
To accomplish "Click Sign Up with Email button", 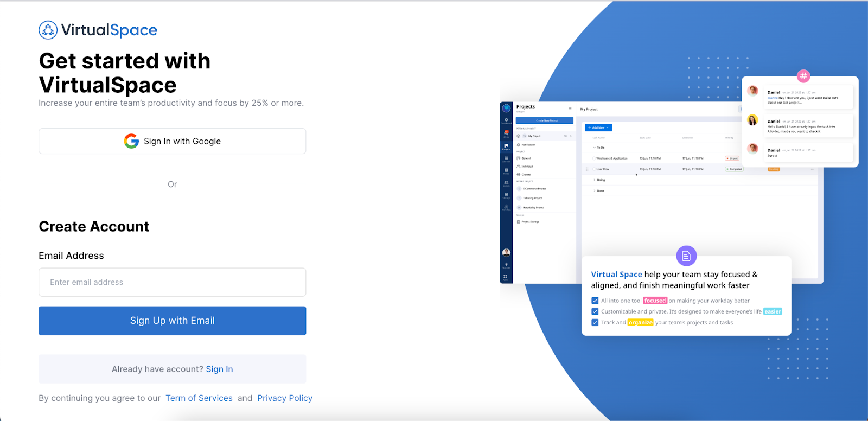I will (172, 321).
